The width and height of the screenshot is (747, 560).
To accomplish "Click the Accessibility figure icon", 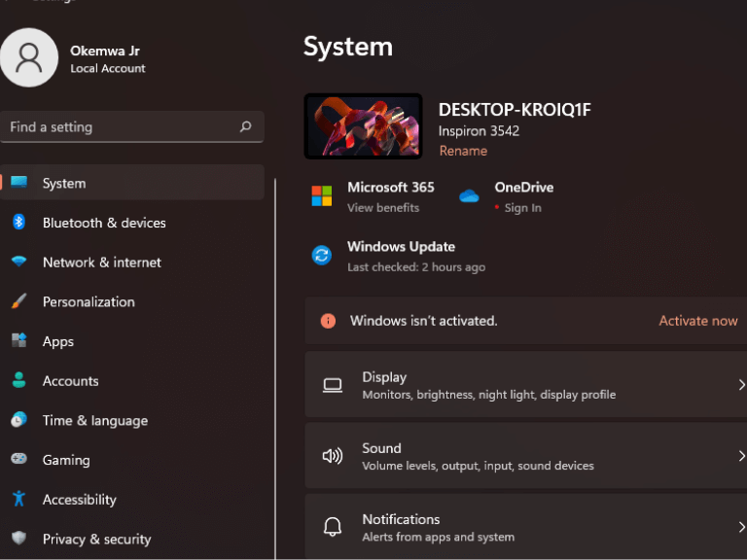I will point(19,499).
